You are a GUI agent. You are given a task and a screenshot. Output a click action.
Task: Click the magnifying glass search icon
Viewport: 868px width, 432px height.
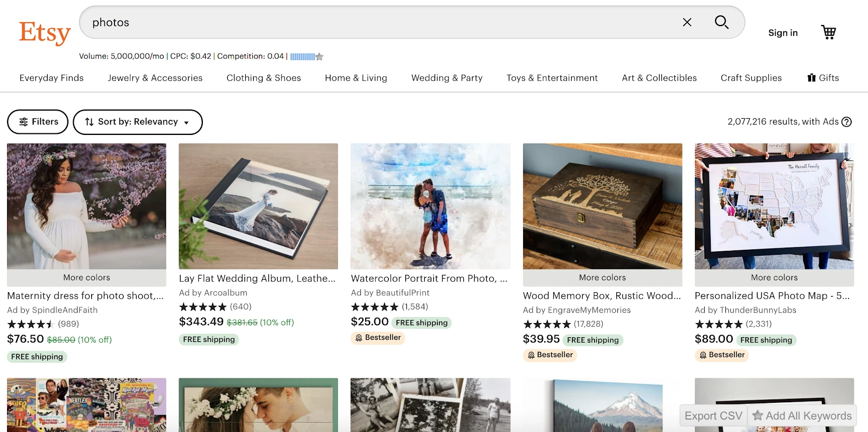(721, 22)
